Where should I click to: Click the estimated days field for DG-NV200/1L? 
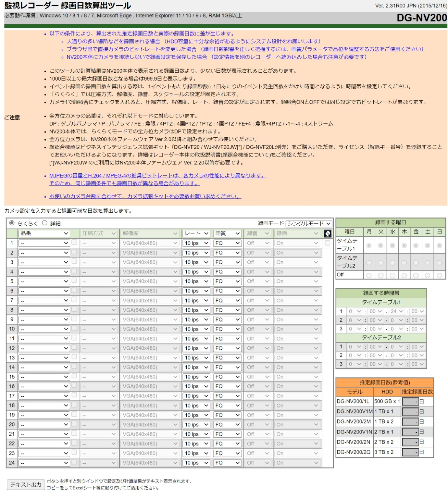tap(410, 402)
